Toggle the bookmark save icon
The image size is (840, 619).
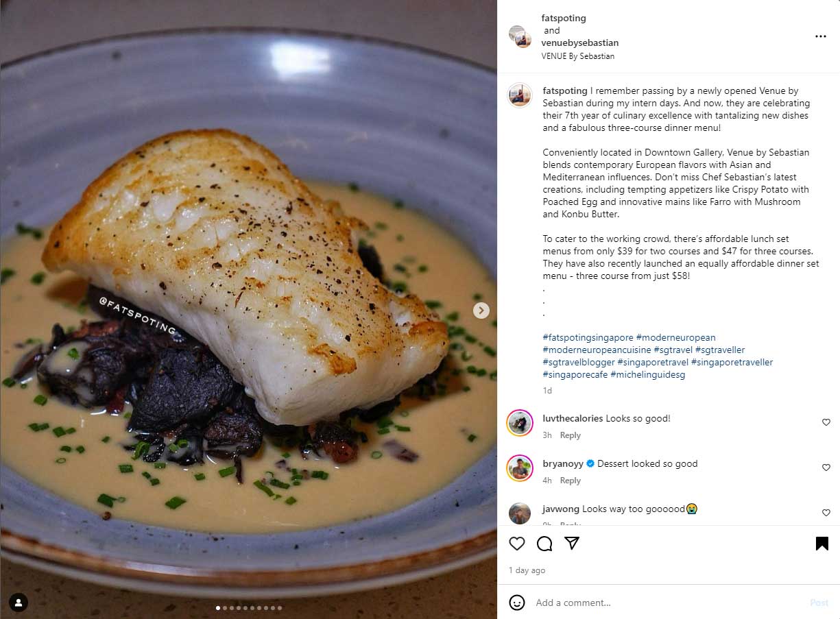tap(821, 544)
